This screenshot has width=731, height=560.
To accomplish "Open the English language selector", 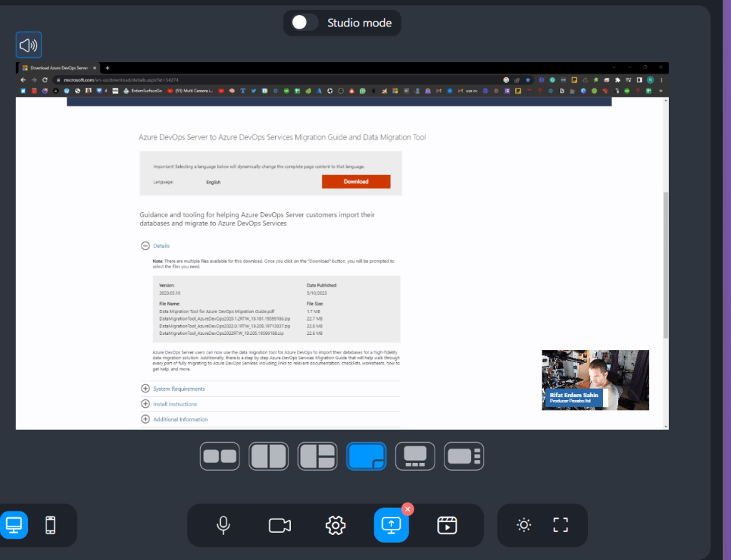I will (x=214, y=182).
